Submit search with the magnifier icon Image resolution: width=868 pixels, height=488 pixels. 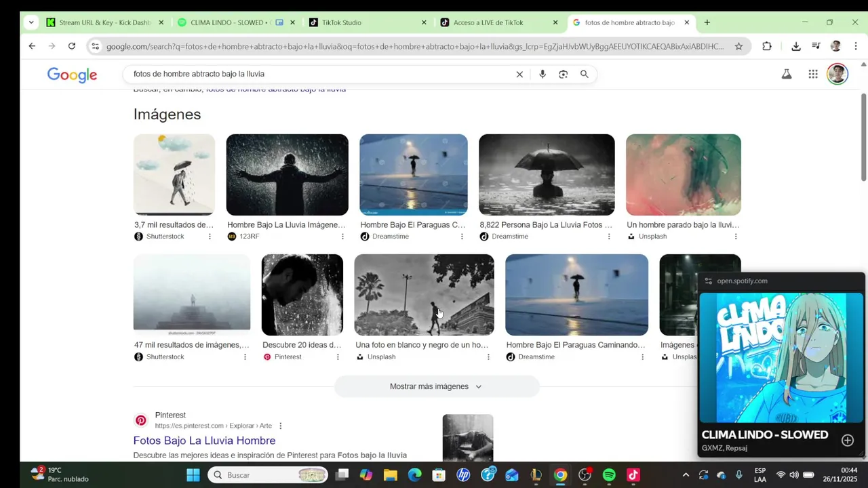[584, 74]
